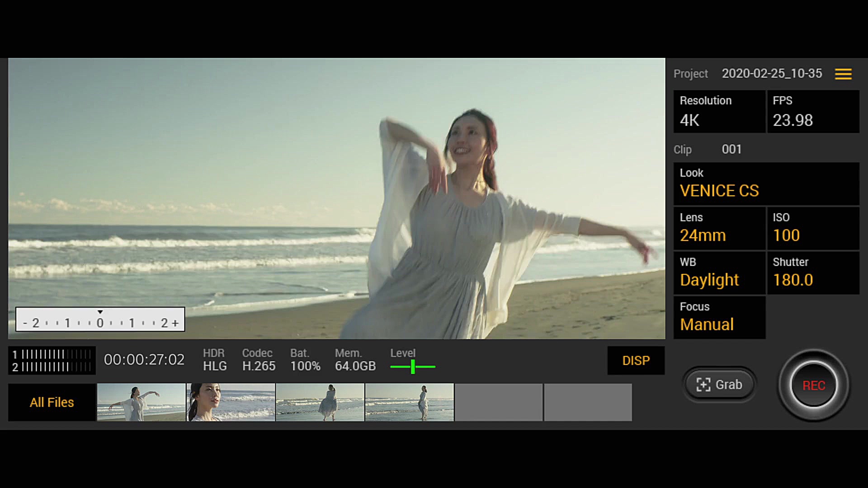
Task: Open the Resolution 4K setting
Action: [719, 112]
